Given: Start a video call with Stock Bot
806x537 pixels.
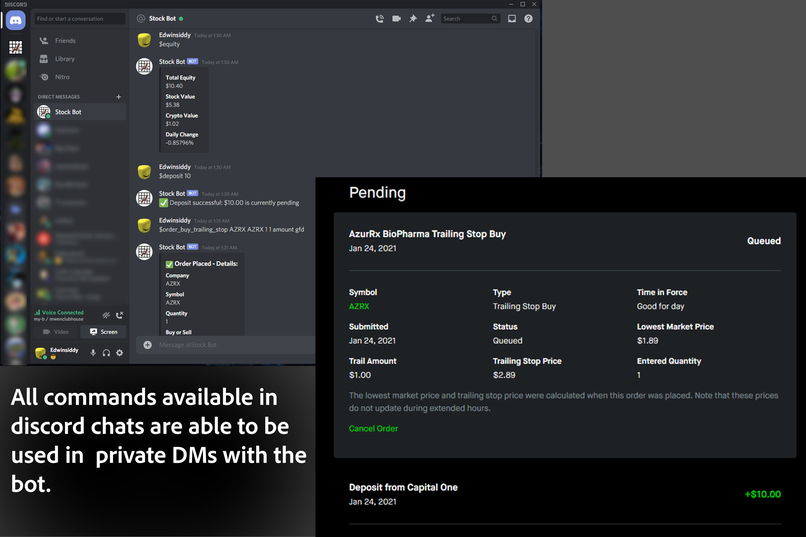Looking at the screenshot, I should click(396, 18).
